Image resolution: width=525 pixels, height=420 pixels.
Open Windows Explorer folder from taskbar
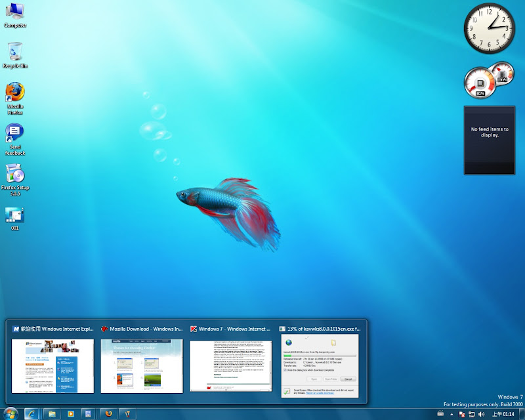click(52, 413)
